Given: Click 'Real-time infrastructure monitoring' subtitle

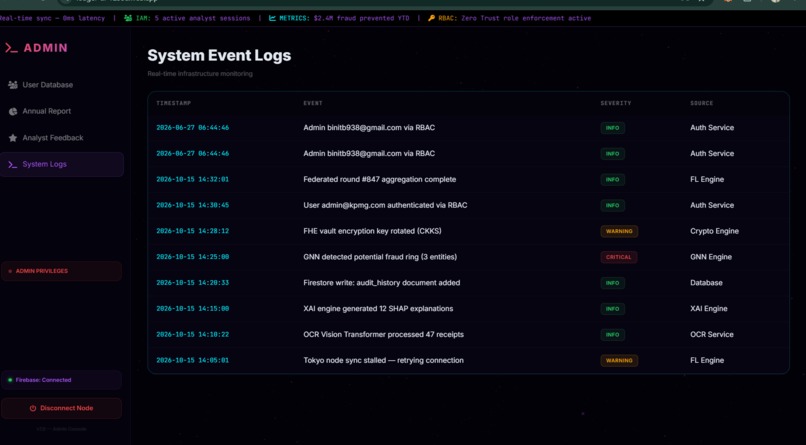Looking at the screenshot, I should tap(200, 74).
